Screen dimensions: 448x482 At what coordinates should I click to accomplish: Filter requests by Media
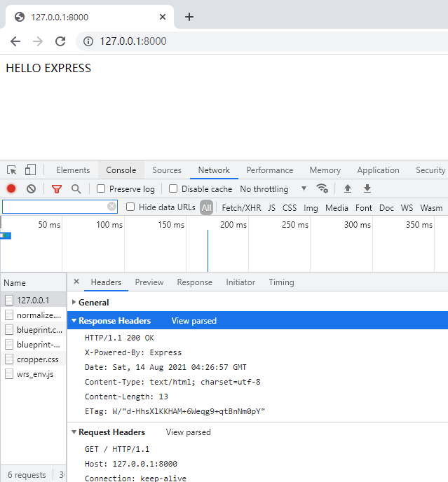(337, 208)
